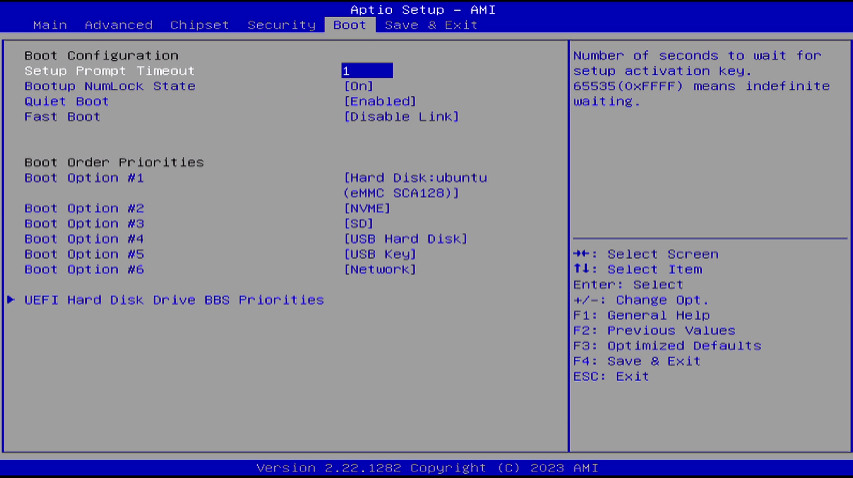Select the Boot Option #2 label
This screenshot has height=478, width=853.
point(84,208)
